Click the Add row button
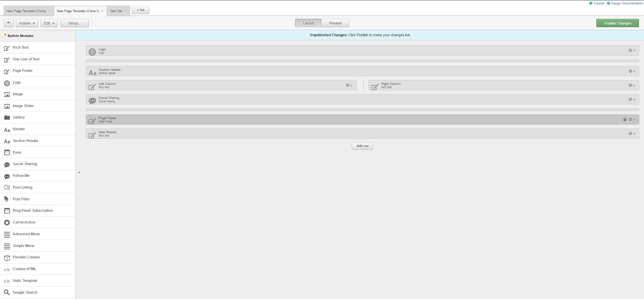644x299 pixels. 362,146
